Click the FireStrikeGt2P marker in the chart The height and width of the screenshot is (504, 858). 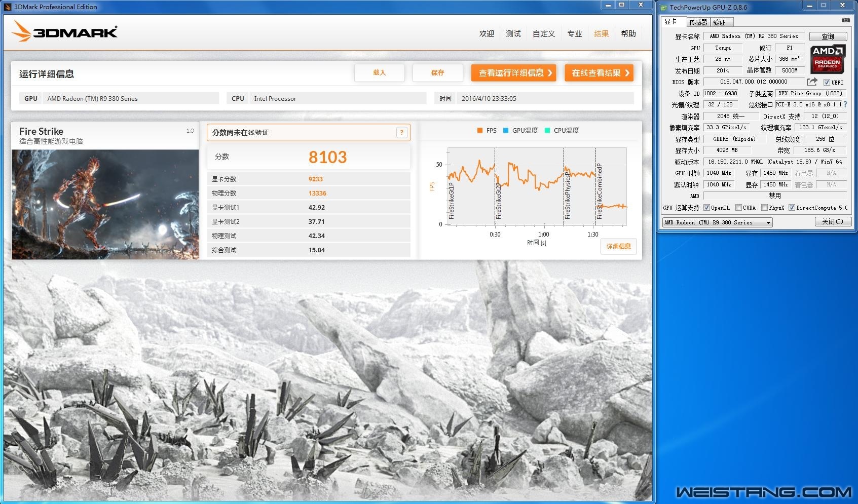coord(499,201)
